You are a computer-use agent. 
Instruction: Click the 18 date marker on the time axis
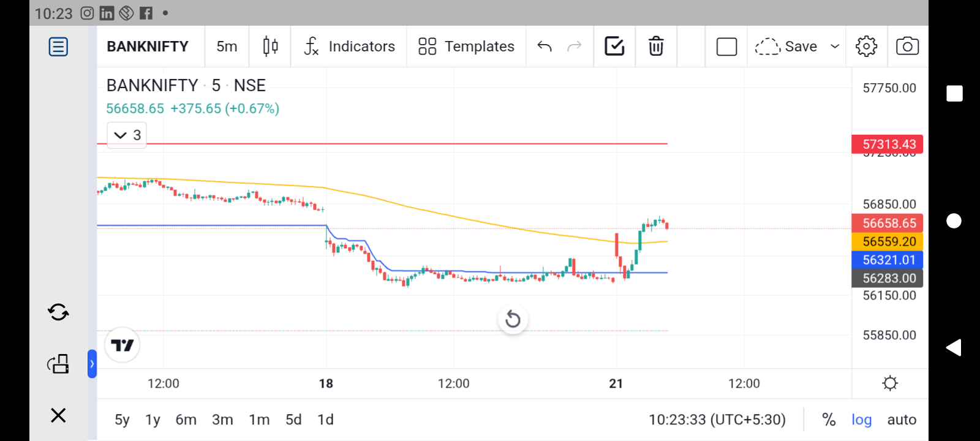tap(326, 383)
